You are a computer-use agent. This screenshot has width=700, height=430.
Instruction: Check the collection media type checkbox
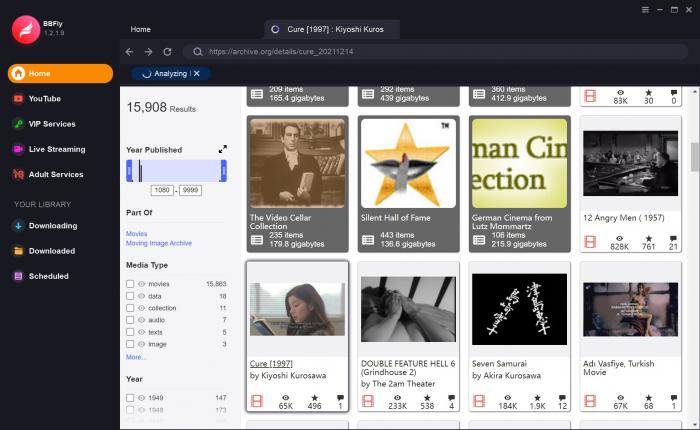tap(130, 308)
